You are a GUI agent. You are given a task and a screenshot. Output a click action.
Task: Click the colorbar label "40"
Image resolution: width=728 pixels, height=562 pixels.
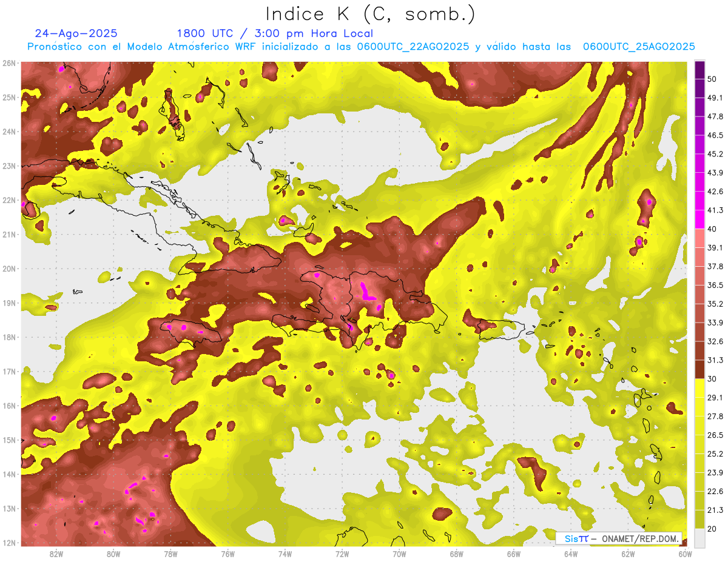[x=712, y=229]
